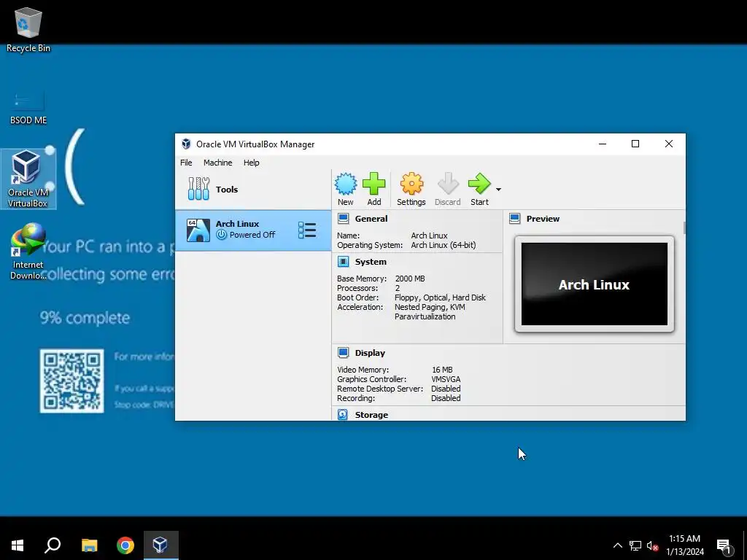Open the notification center icon
This screenshot has width=747, height=560.
(724, 545)
